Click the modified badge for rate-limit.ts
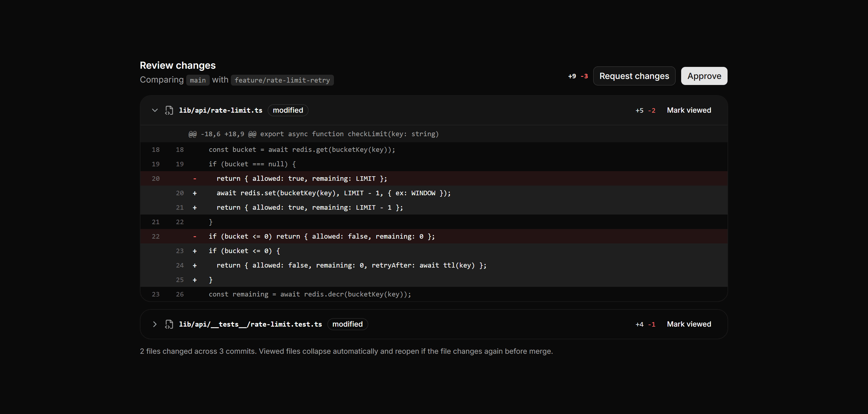Image resolution: width=868 pixels, height=414 pixels. click(288, 110)
